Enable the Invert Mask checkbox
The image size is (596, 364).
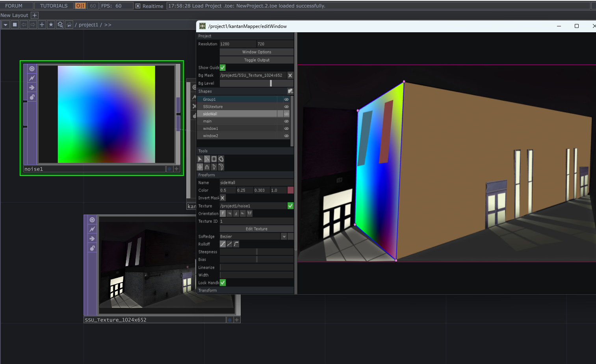tap(222, 198)
